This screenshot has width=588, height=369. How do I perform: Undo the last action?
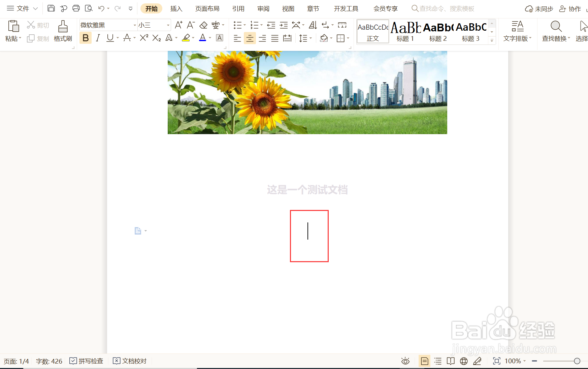pyautogui.click(x=101, y=8)
